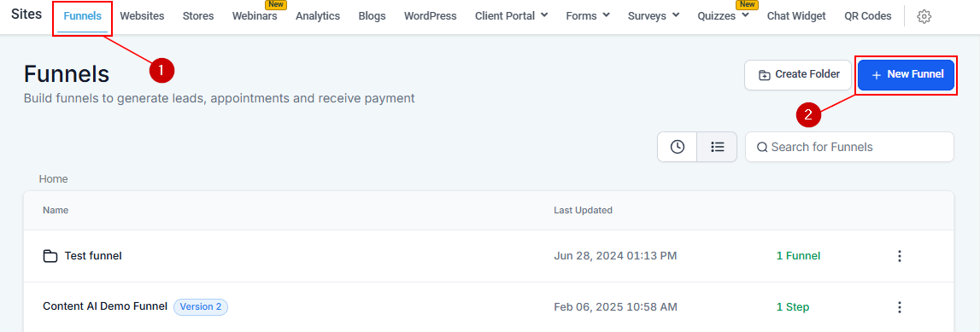Screen dimensions: 980x332
Task: Click the search magnifier icon
Action: (762, 148)
